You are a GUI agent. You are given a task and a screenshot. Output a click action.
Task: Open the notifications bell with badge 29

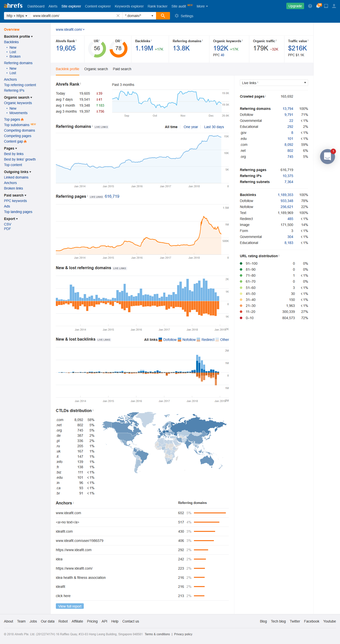(318, 6)
